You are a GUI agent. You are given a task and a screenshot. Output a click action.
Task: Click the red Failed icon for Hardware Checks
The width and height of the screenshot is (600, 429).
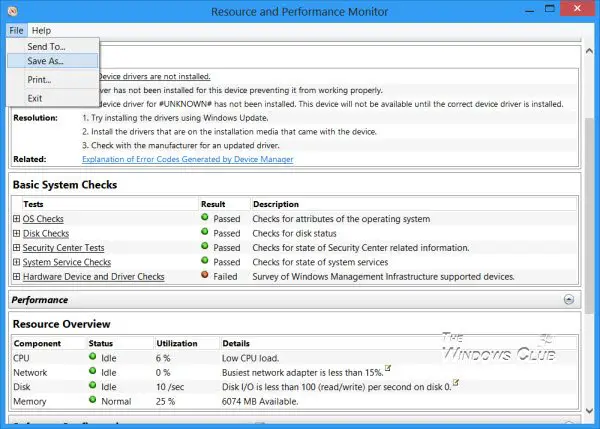(x=205, y=275)
